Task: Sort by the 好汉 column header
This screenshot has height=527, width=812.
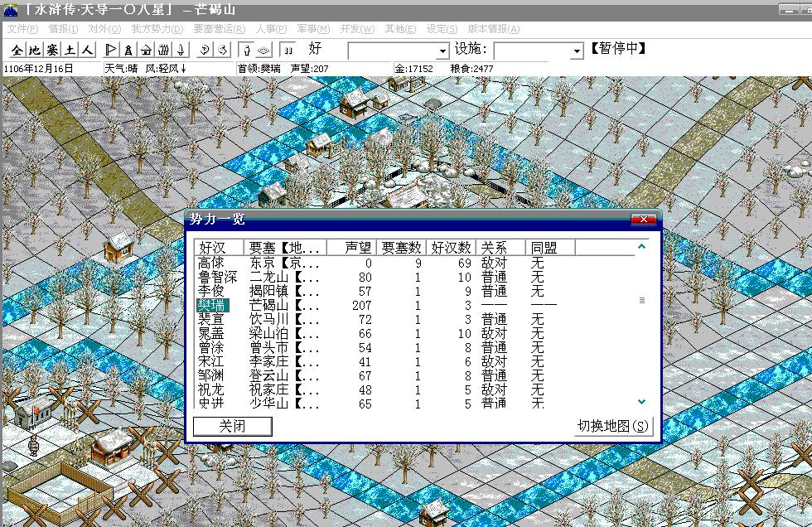Action: click(219, 248)
